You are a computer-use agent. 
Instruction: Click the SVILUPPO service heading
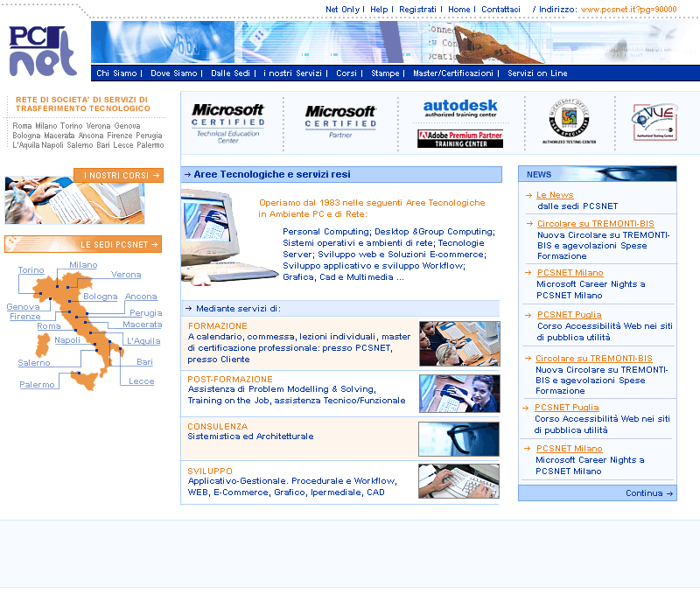click(210, 472)
